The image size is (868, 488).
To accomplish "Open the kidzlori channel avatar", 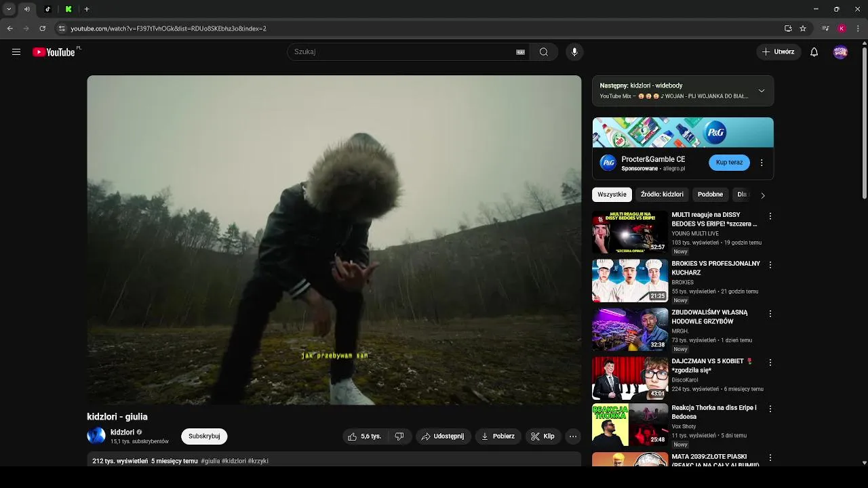I will [x=96, y=436].
